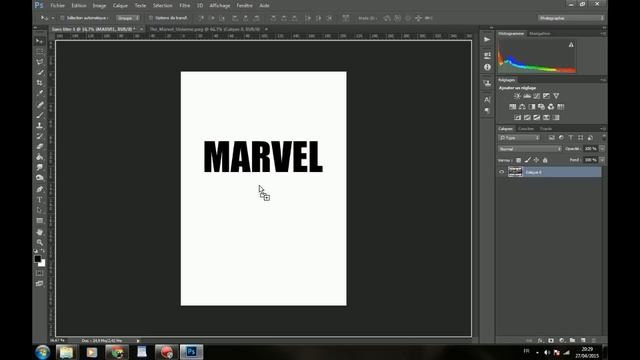The image size is (640, 360).
Task: Toggle lock transparent pixels
Action: pyautogui.click(x=518, y=160)
